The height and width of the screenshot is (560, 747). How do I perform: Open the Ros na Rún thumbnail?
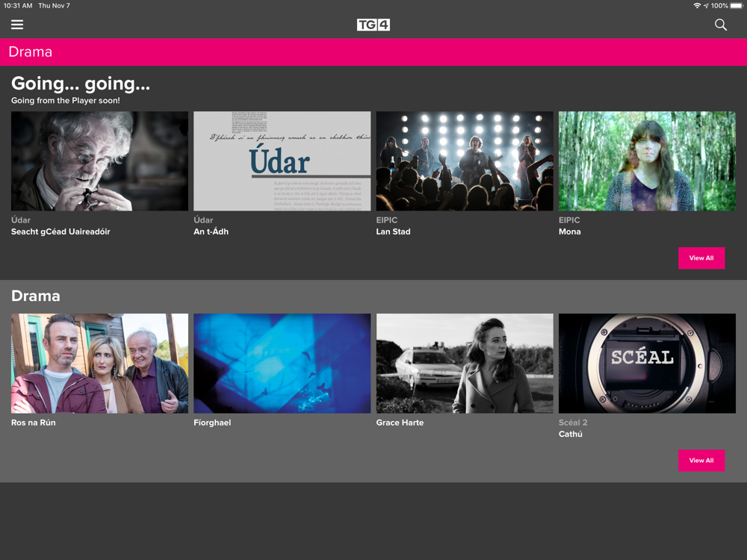(x=99, y=364)
